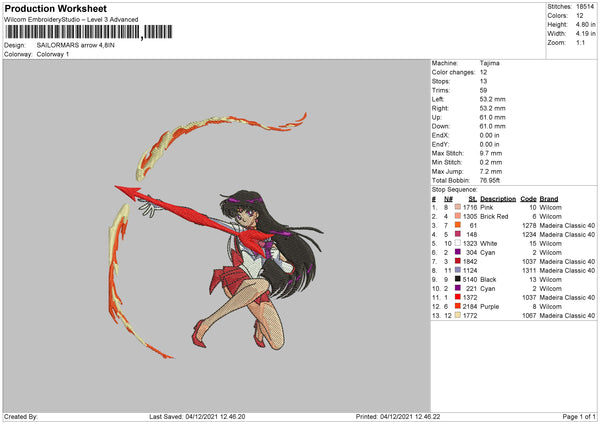Click the 'Colors:' label at top right

[558, 16]
